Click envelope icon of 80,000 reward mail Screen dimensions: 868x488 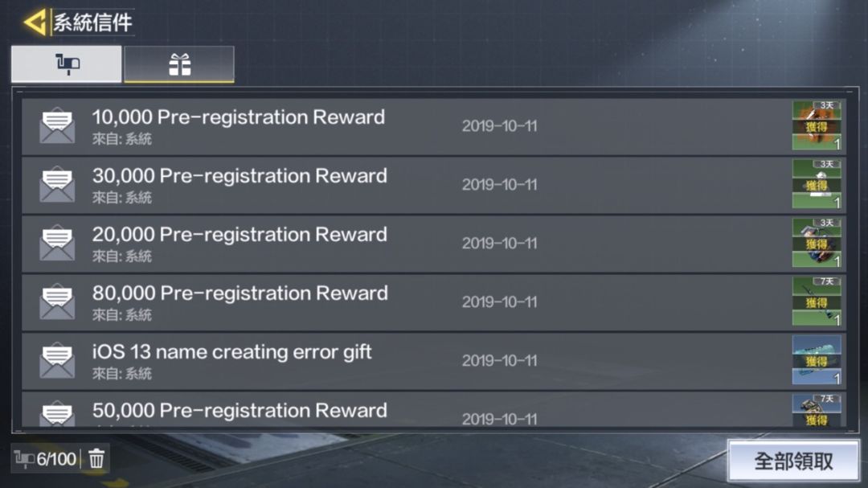(57, 302)
